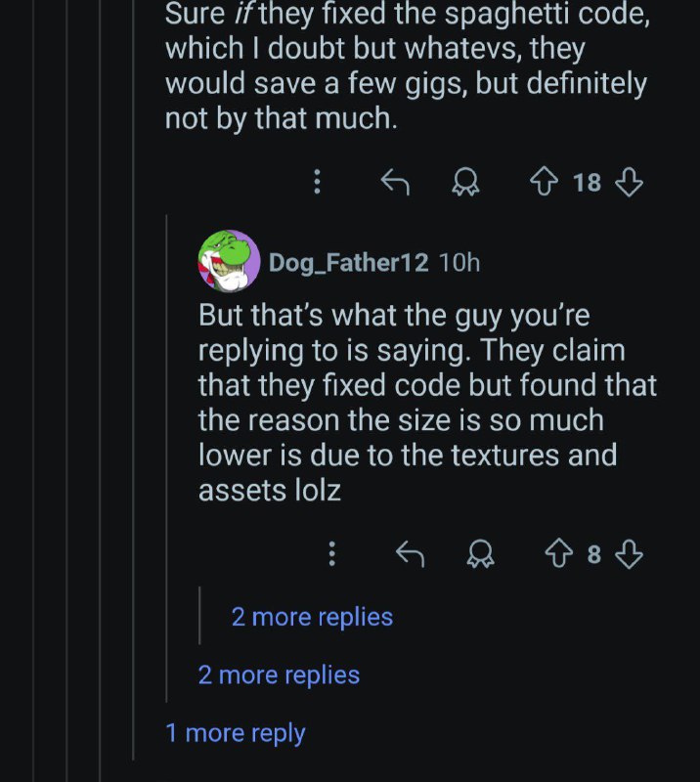Open more options on the spaghetti code comment
Screen dimensions: 700x782
[x=317, y=182]
